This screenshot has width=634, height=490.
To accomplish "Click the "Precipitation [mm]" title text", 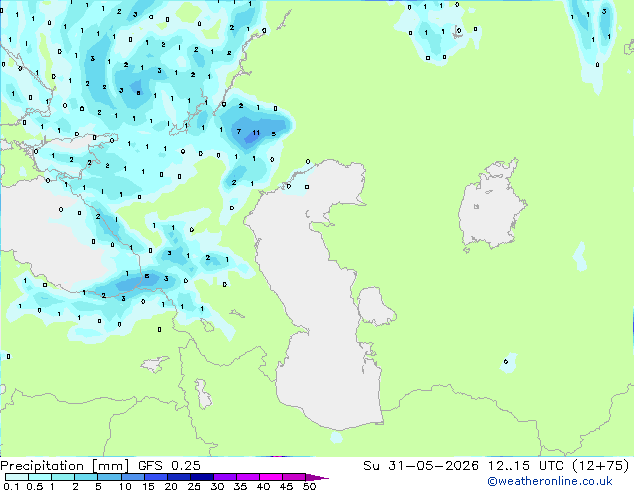I will click(x=65, y=466).
